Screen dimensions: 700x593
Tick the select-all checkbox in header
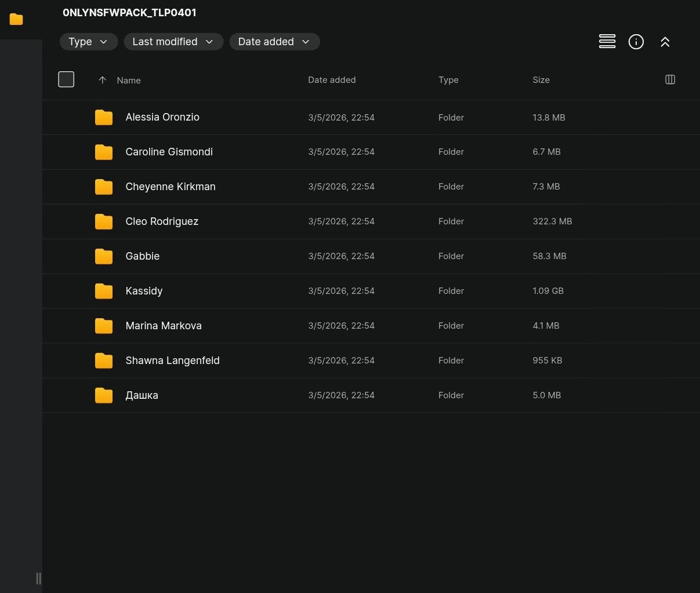point(66,79)
